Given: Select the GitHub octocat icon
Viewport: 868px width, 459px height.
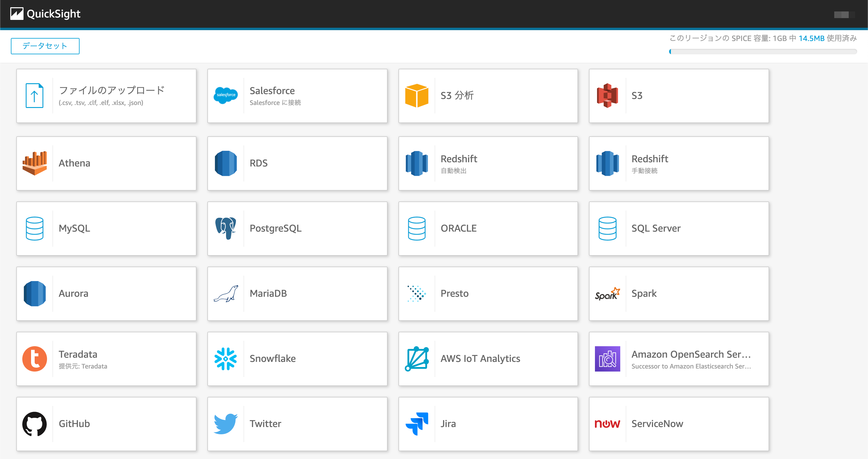Looking at the screenshot, I should pos(34,424).
